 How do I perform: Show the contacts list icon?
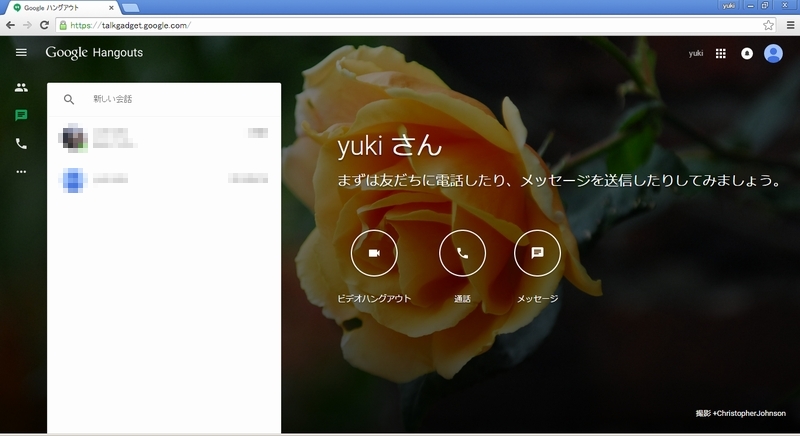click(x=21, y=88)
